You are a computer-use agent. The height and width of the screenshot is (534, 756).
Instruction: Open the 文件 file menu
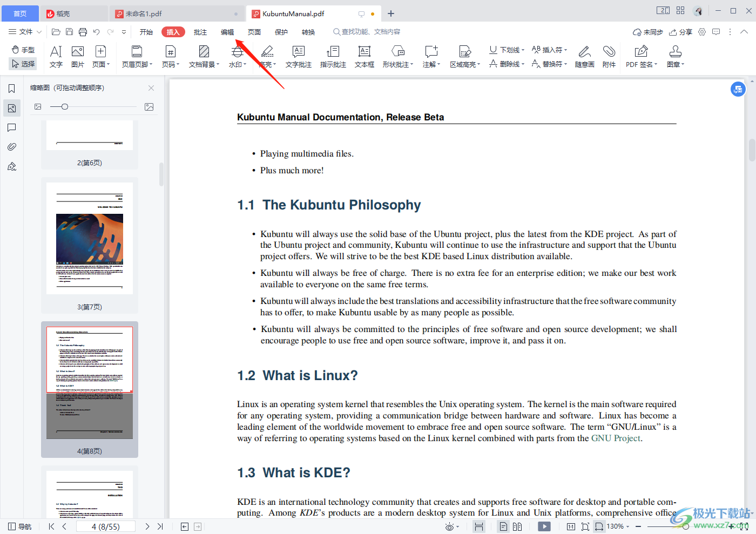[25, 32]
